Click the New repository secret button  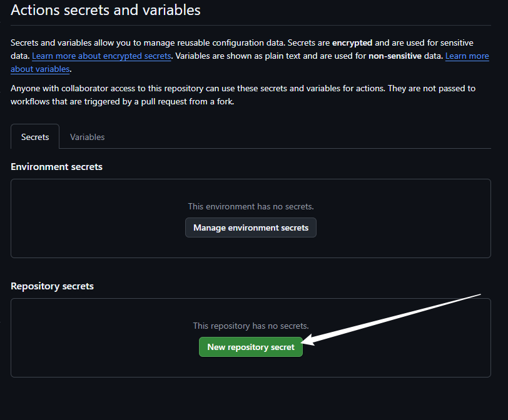(x=250, y=347)
